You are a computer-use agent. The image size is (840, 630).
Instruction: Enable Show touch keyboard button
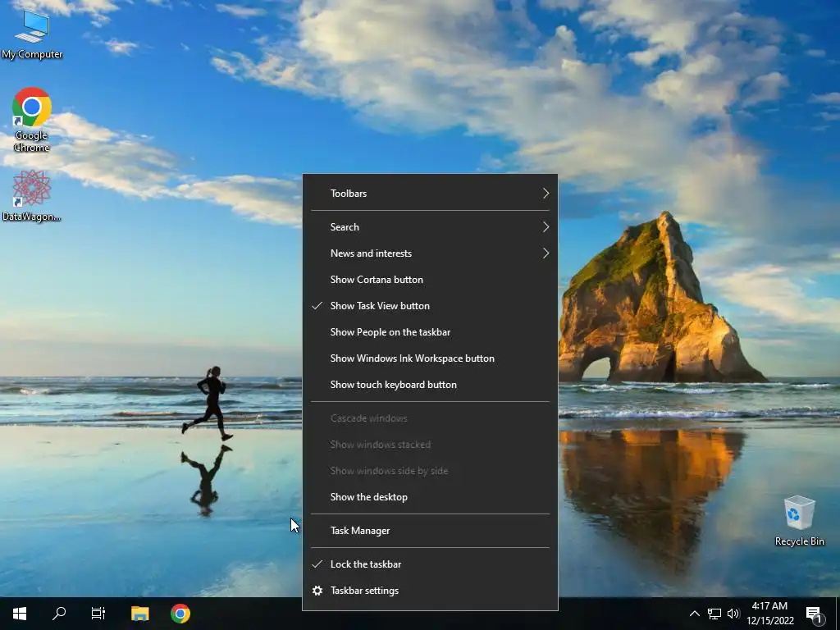430,385
